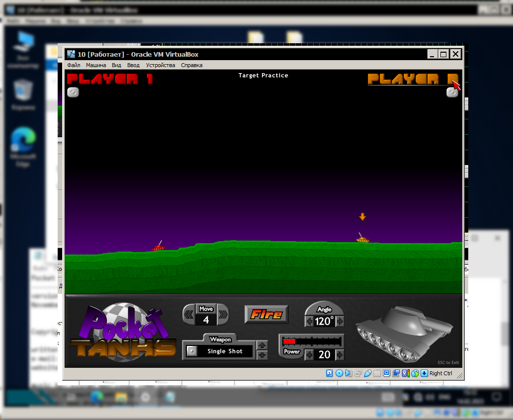
Task: Click the display status icon
Action: 386,373
